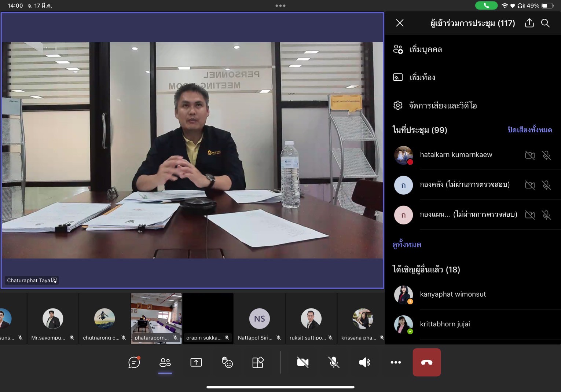Screen dimensions: 561x392
Task: Open the meeting chat icon
Action: 134,362
